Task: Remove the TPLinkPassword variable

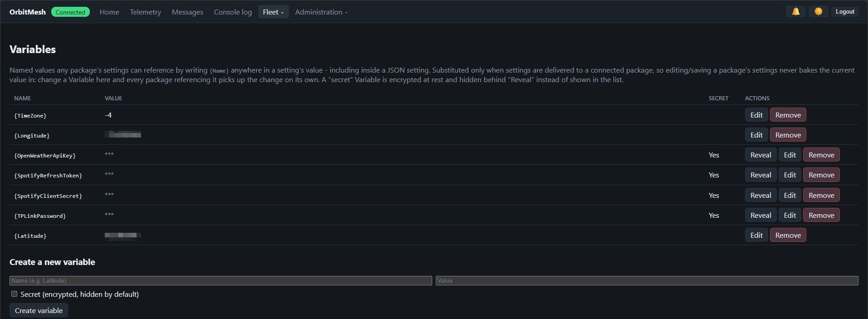Action: tap(821, 215)
